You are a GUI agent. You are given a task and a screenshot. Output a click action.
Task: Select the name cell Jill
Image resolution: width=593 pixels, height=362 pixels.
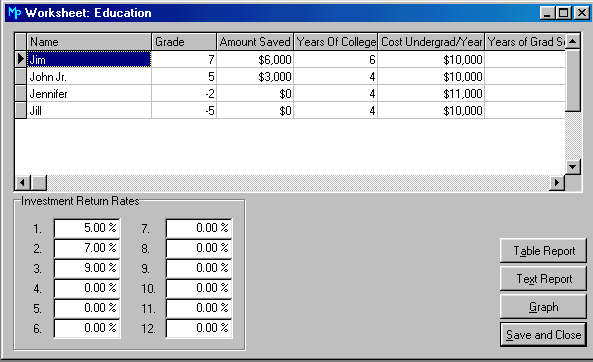pyautogui.click(x=89, y=110)
